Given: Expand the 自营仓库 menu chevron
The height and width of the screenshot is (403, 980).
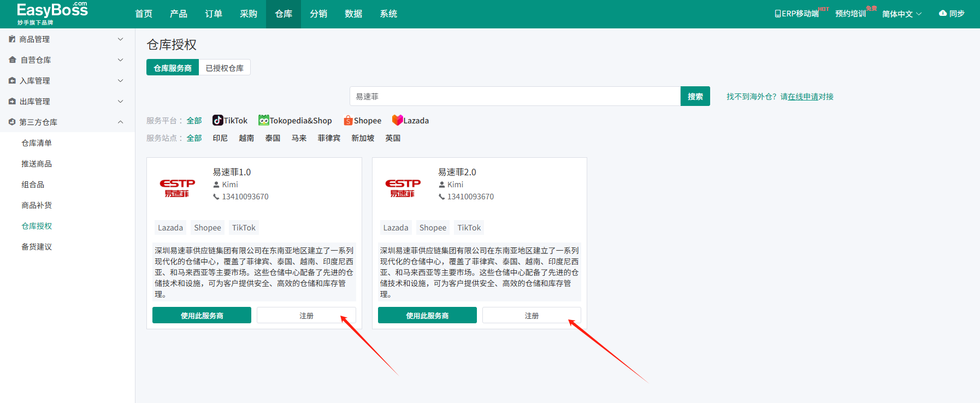Looking at the screenshot, I should pyautogui.click(x=121, y=60).
